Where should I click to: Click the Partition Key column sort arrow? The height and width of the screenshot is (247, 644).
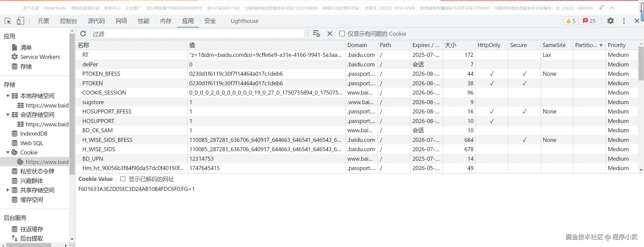[601, 45]
